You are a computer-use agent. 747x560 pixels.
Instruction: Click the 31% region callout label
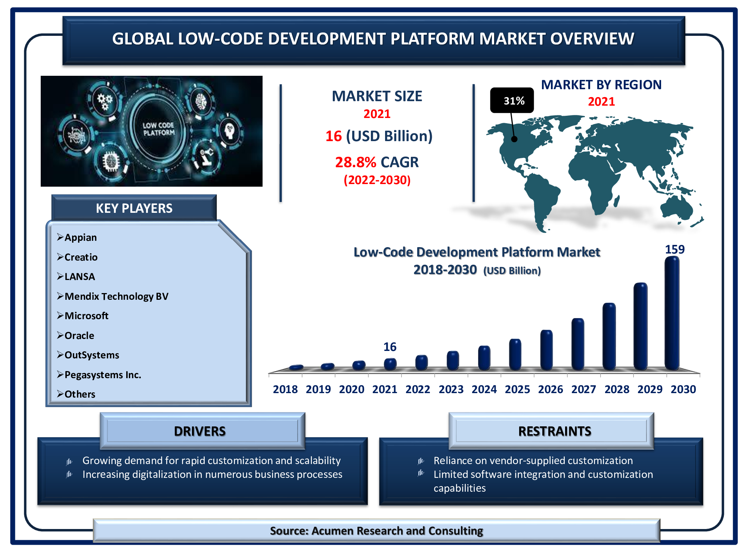point(512,100)
